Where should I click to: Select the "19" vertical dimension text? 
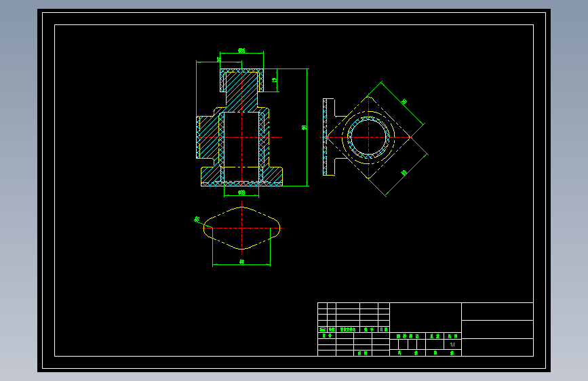274,80
